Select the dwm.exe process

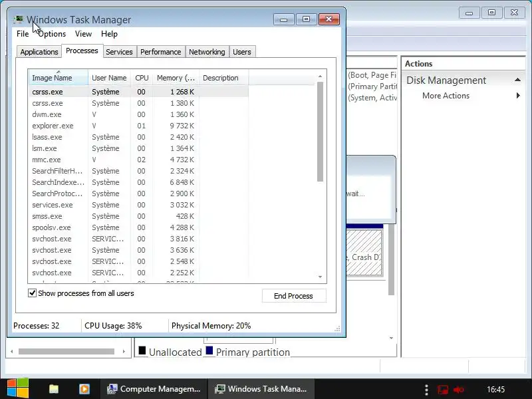click(138, 114)
